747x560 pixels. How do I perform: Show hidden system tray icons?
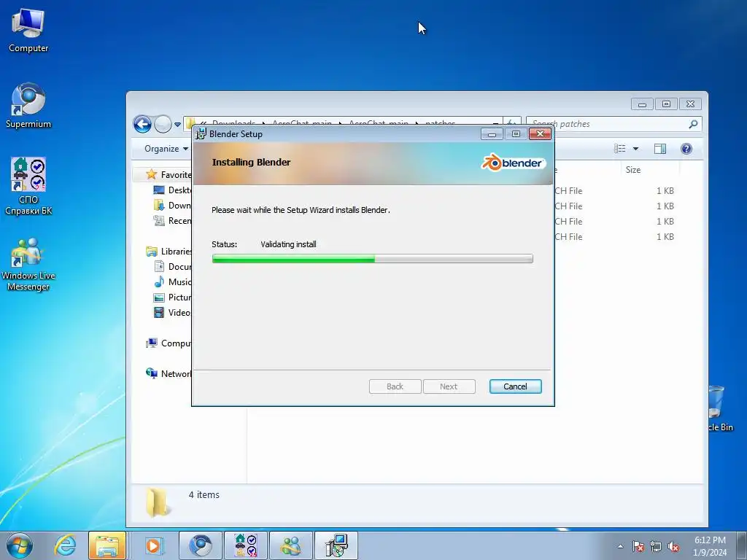620,546
